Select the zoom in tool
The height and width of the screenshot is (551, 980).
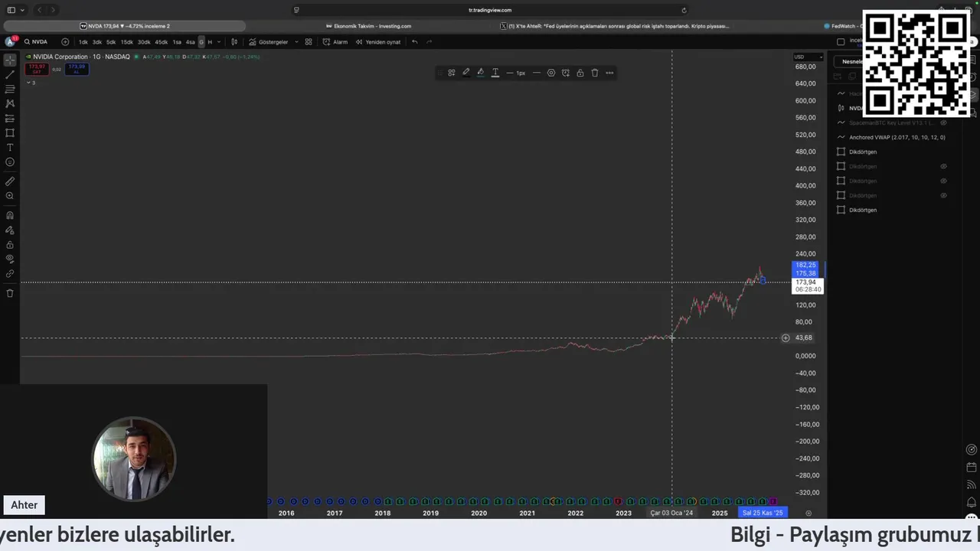10,196
